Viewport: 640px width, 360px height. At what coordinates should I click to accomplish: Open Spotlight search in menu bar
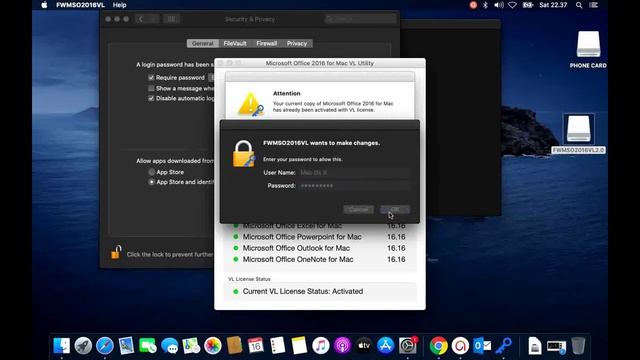(x=579, y=5)
